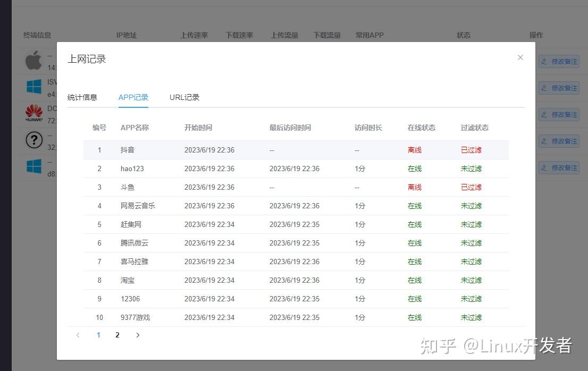Click the Windows icon in the last device row
This screenshot has height=371, width=588.
coord(33,166)
